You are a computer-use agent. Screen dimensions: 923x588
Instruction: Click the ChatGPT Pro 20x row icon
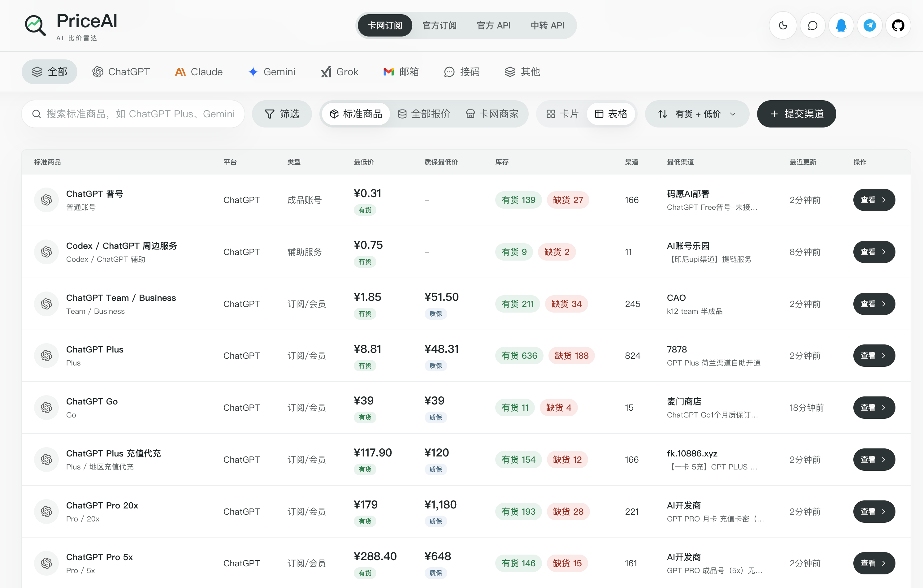click(46, 511)
